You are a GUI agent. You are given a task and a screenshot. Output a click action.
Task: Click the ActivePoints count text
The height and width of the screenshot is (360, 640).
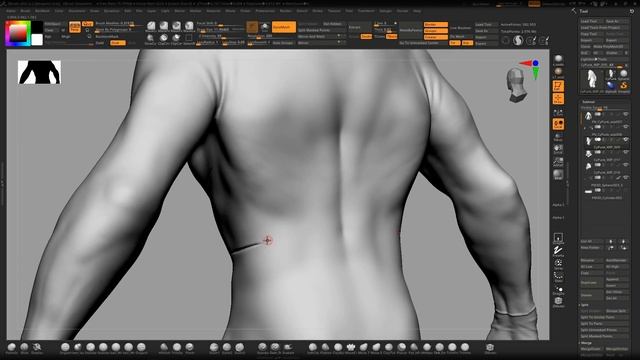click(518, 24)
